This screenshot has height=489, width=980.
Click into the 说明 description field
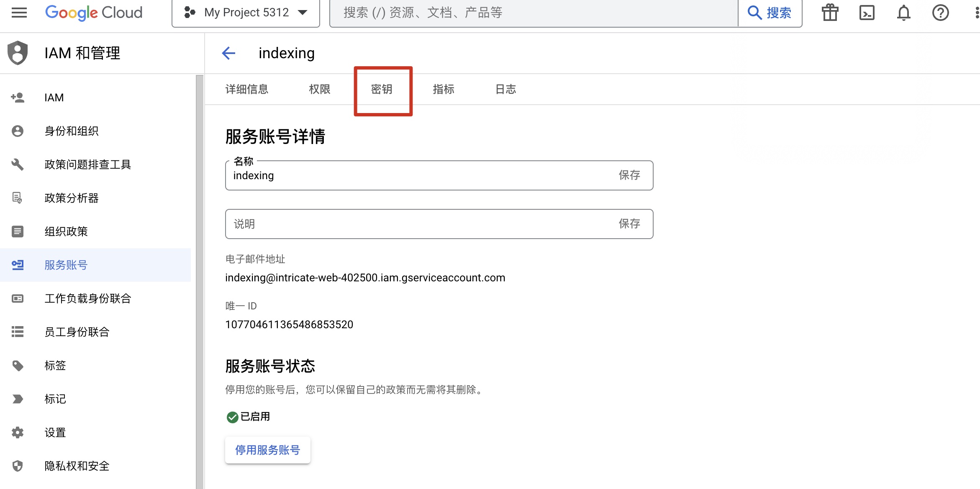[x=418, y=224]
